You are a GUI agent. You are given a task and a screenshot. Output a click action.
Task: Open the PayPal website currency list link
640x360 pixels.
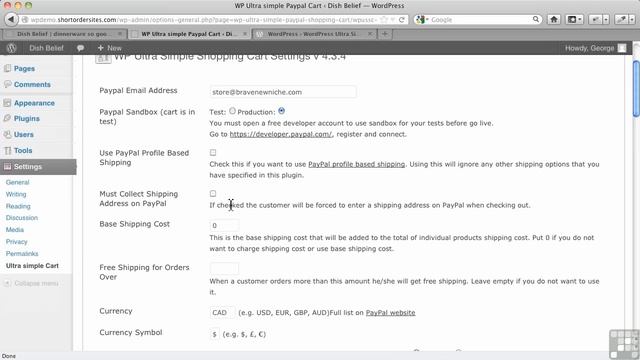390,313
